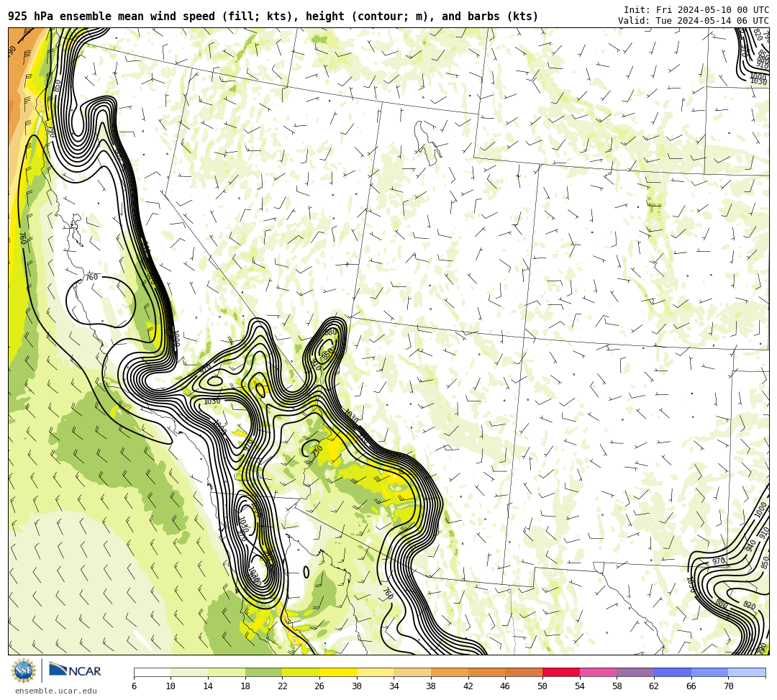Click the 26-30 kts yellow color swatch

coord(338,672)
